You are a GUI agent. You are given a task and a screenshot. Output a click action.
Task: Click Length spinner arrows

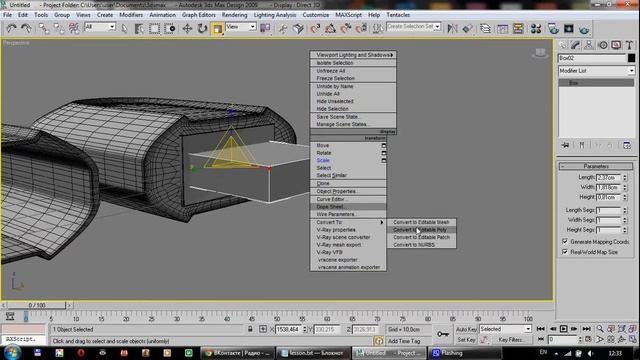click(625, 178)
